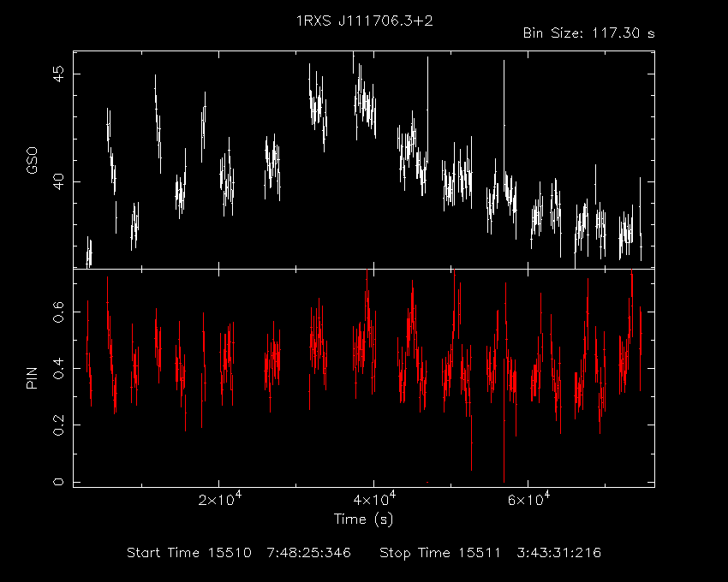
Task: Click the "45" tick label on GSO axis
Action: (59, 74)
